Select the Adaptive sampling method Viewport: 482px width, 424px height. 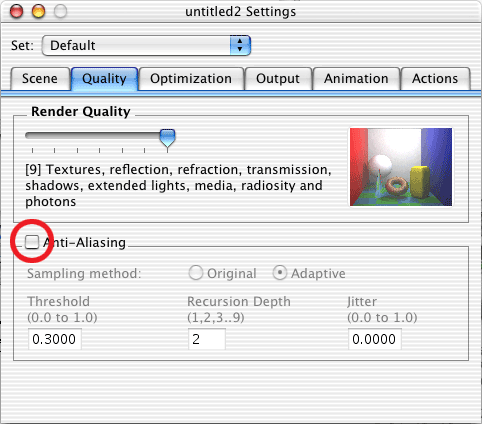pos(280,273)
